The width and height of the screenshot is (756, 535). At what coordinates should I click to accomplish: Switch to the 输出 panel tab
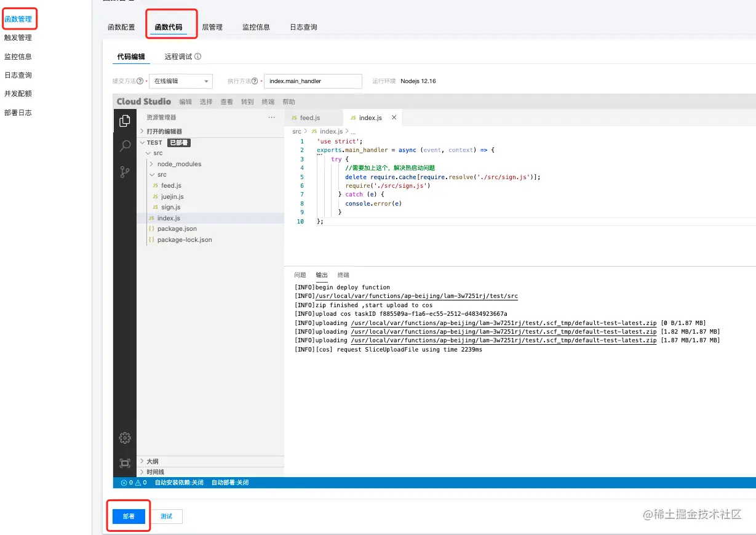click(x=322, y=275)
